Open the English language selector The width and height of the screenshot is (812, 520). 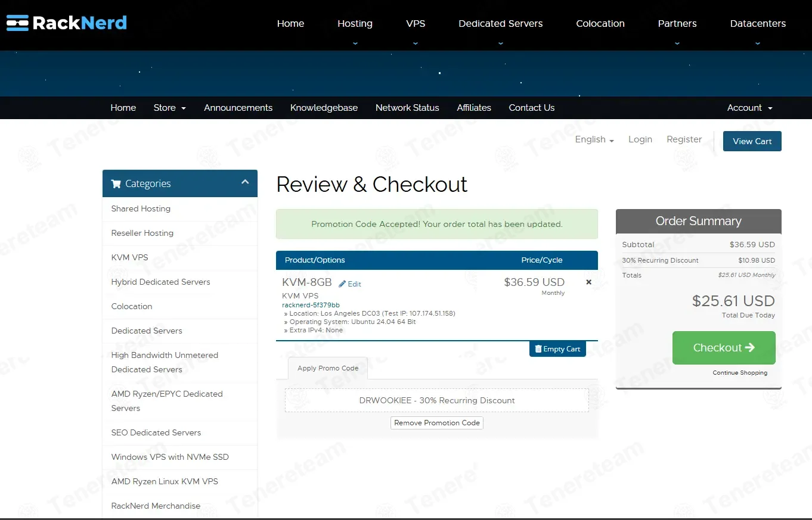(594, 139)
